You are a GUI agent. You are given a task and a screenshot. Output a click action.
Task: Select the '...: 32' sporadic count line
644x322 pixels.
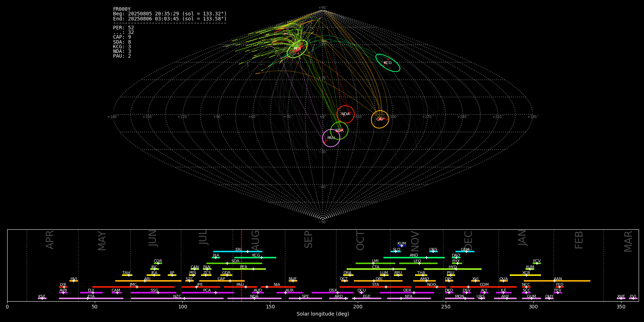click(123, 32)
